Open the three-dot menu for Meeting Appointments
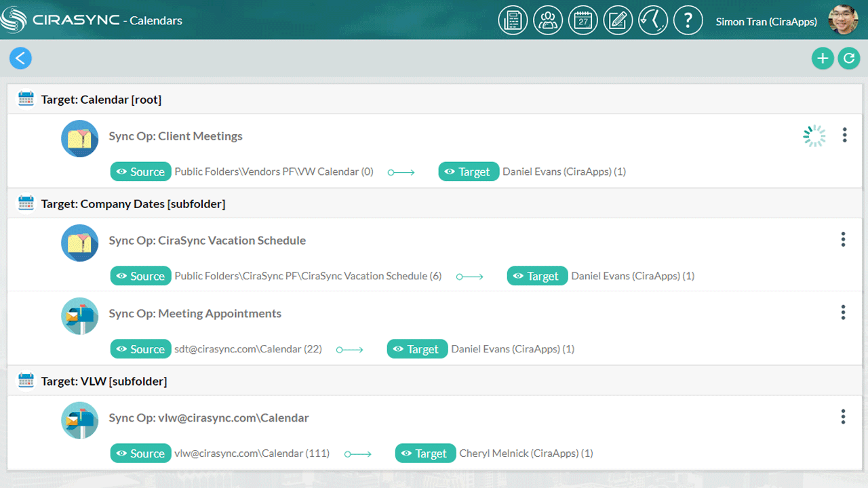 tap(843, 312)
